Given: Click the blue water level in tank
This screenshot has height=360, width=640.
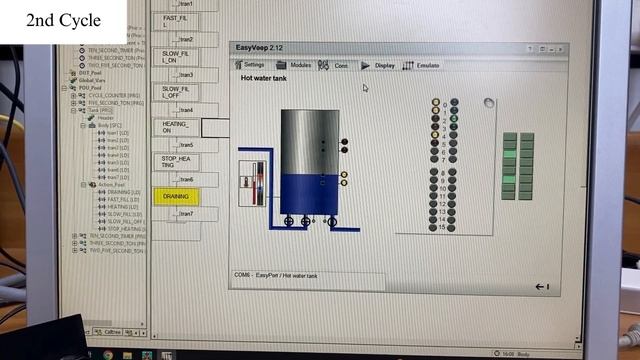Looking at the screenshot, I should point(309,194).
